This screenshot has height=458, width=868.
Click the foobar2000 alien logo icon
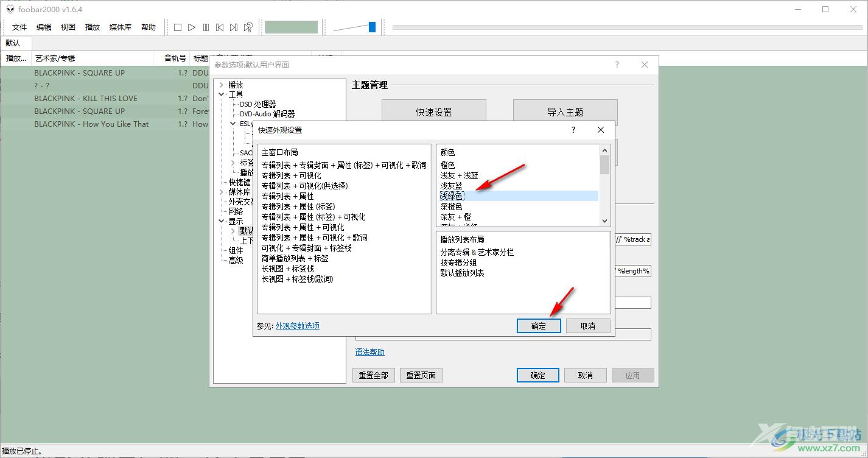(10, 9)
